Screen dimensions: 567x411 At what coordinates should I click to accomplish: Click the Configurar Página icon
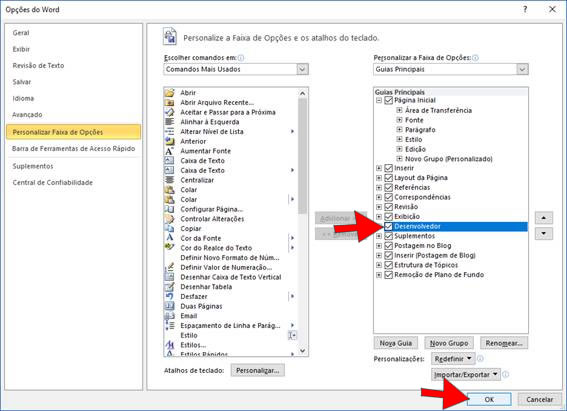(x=169, y=209)
